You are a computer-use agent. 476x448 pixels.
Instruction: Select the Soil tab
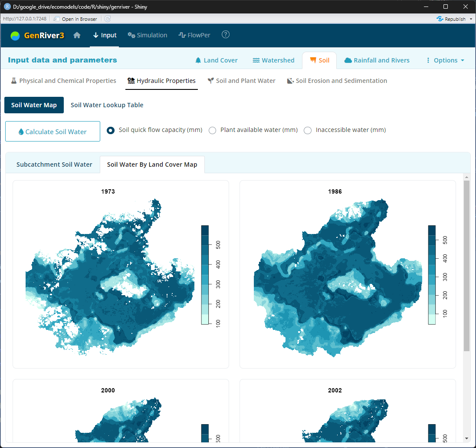click(x=320, y=60)
